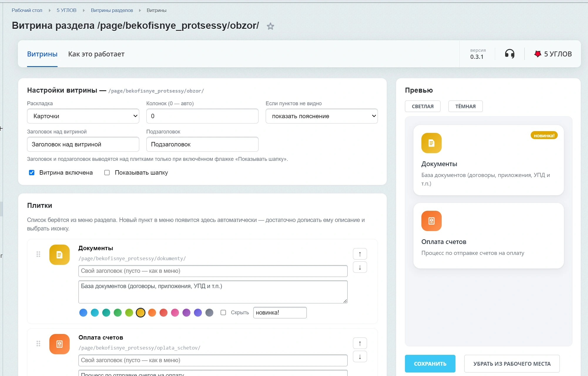Click the СОХРАНИТЬ button

(x=430, y=364)
